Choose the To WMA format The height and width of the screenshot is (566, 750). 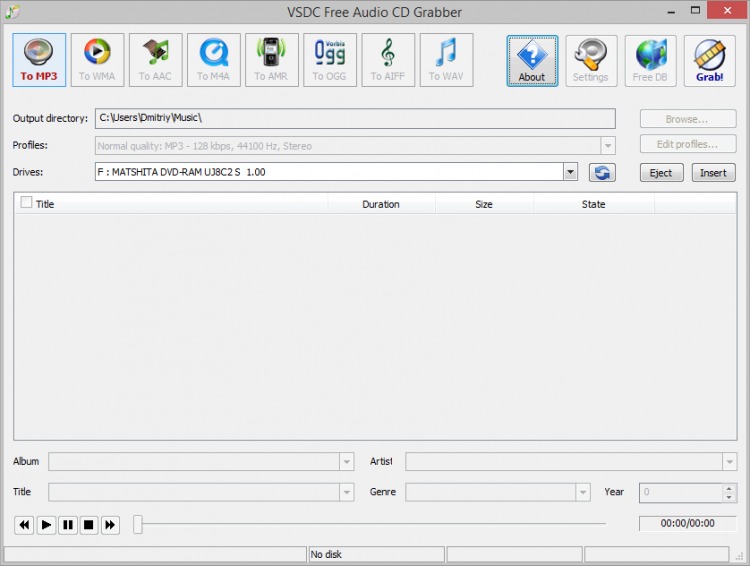pyautogui.click(x=98, y=60)
